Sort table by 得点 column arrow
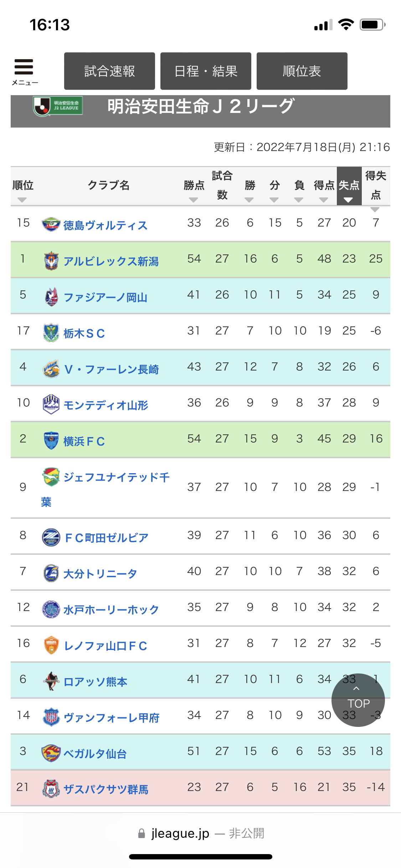Screen dimensions: 401x868 click(x=324, y=200)
